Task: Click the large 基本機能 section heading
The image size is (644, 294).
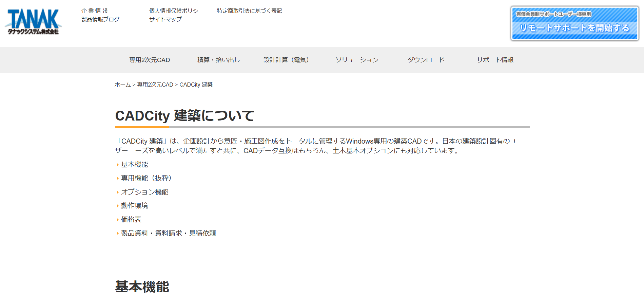Action: coord(142,287)
